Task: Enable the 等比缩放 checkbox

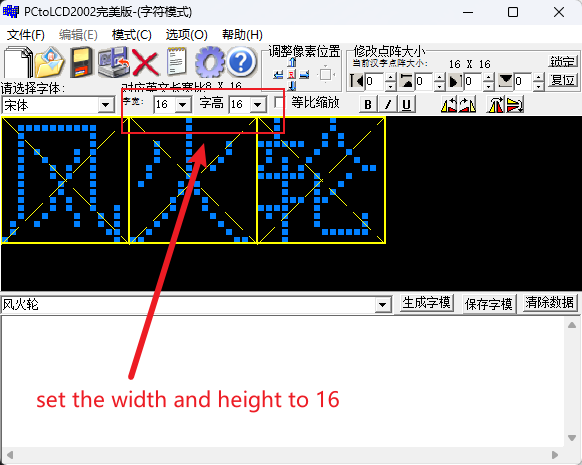Action: pyautogui.click(x=279, y=102)
